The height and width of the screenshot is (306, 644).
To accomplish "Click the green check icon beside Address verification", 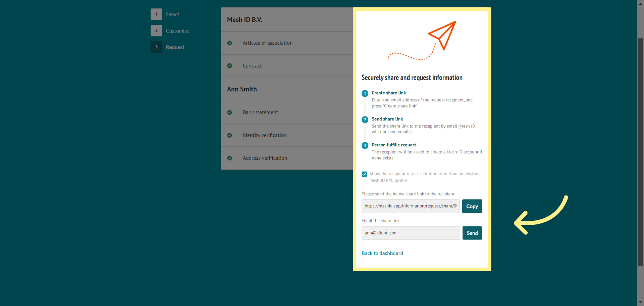I will point(229,158).
